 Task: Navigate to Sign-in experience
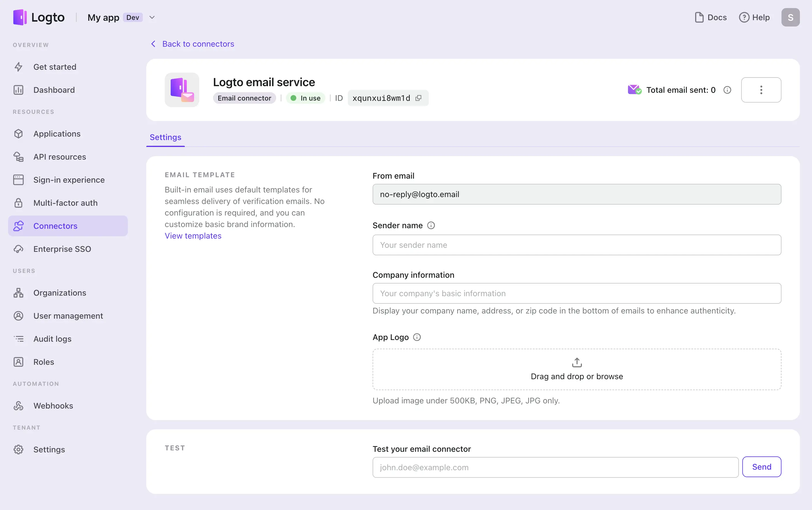[x=68, y=180]
